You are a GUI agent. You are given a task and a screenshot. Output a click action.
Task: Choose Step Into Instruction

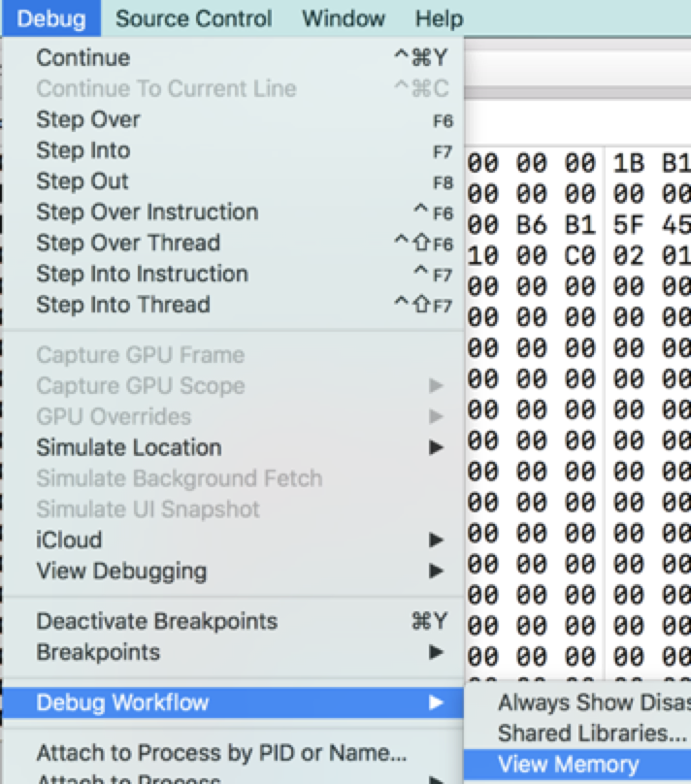(233, 274)
